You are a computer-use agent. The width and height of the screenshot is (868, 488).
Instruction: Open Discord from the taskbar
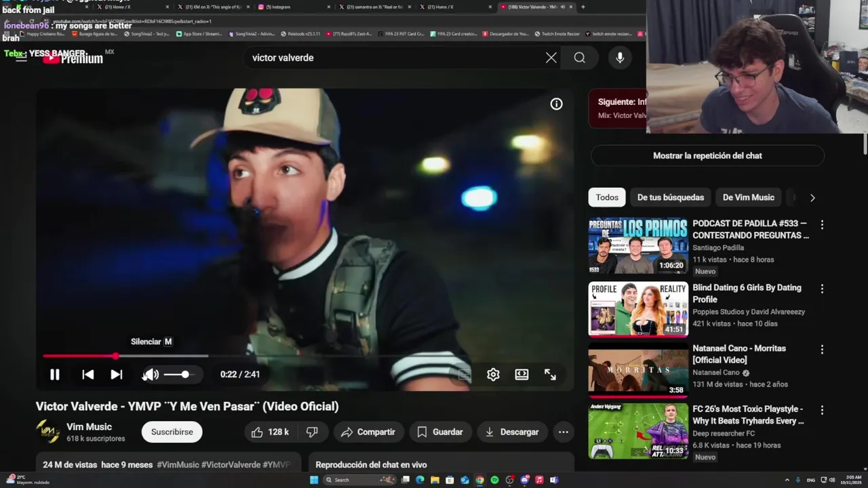[x=524, y=480]
